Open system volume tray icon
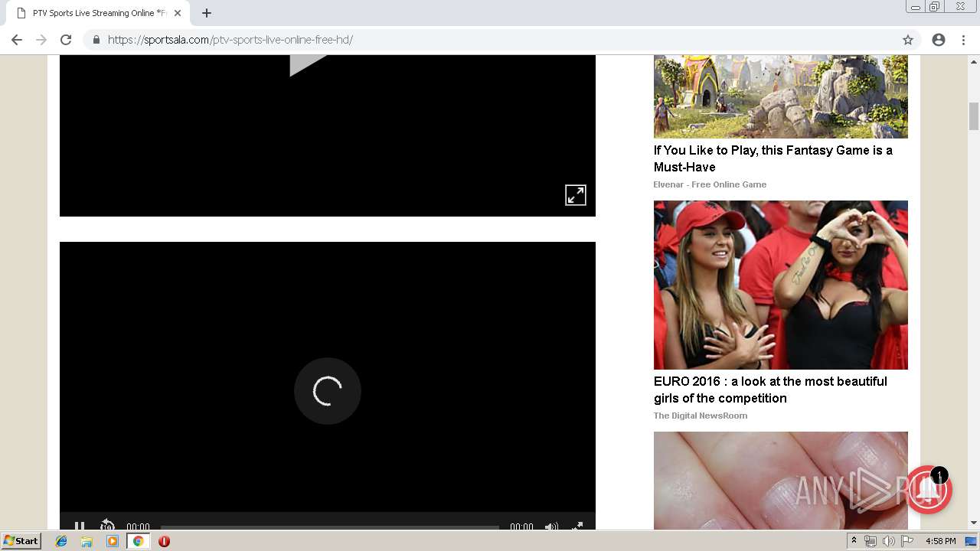The height and width of the screenshot is (551, 980). point(889,541)
